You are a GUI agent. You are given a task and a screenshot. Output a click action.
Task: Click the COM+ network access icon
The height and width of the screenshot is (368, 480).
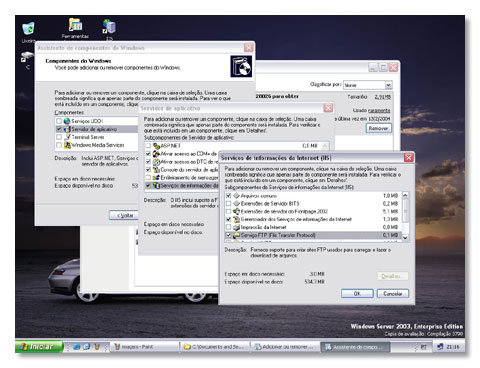(156, 154)
